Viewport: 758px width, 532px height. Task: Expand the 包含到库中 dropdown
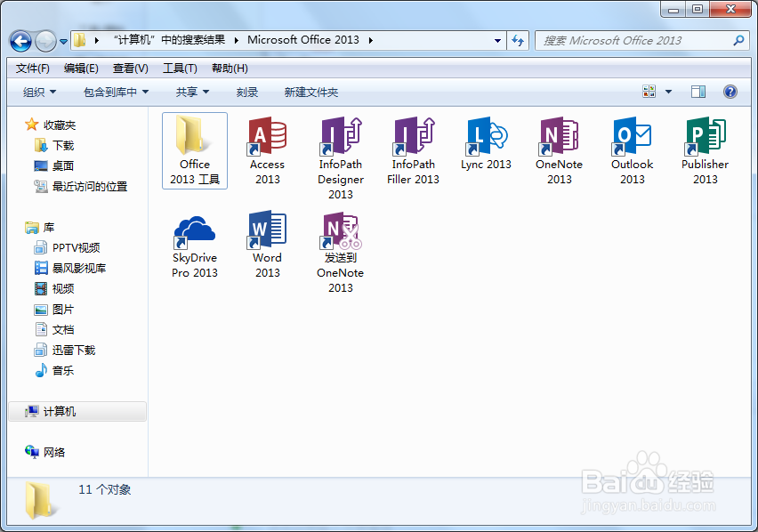pos(116,92)
